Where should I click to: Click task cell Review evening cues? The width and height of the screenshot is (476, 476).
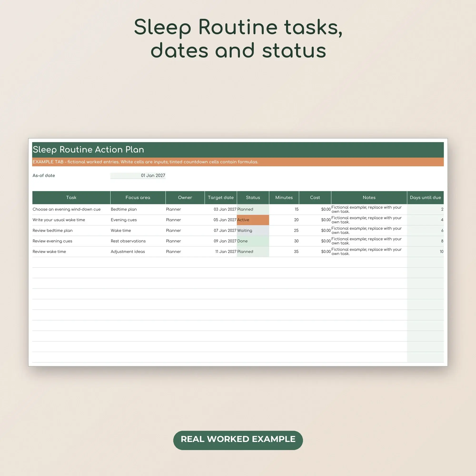point(71,241)
